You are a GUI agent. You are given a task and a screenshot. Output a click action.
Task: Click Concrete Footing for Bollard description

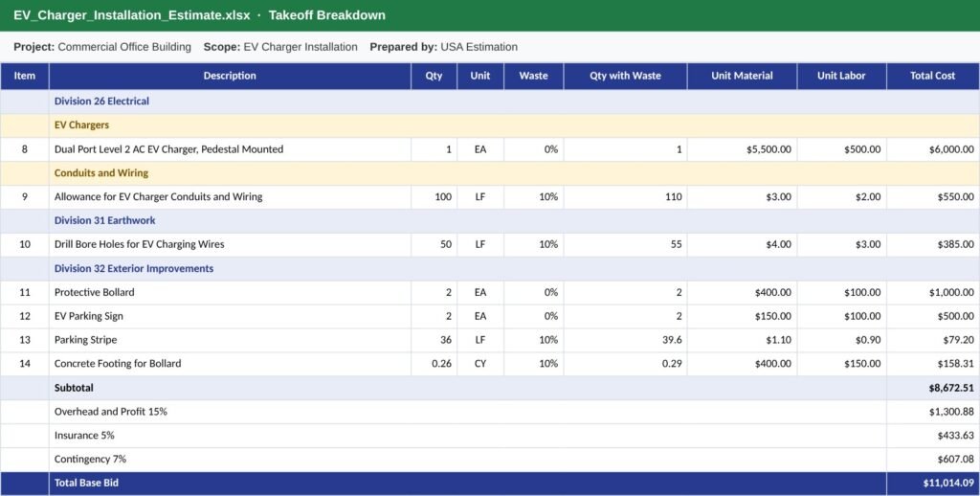[118, 364]
